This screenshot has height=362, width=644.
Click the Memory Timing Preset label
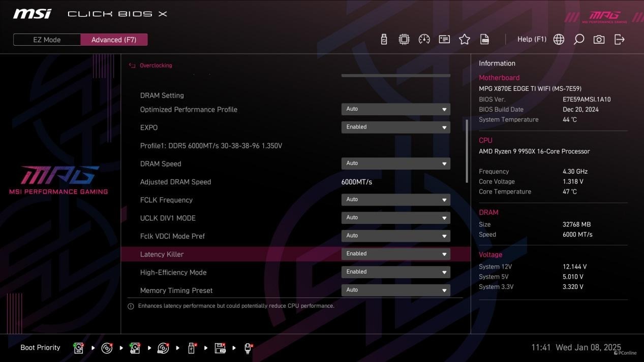pos(176,290)
